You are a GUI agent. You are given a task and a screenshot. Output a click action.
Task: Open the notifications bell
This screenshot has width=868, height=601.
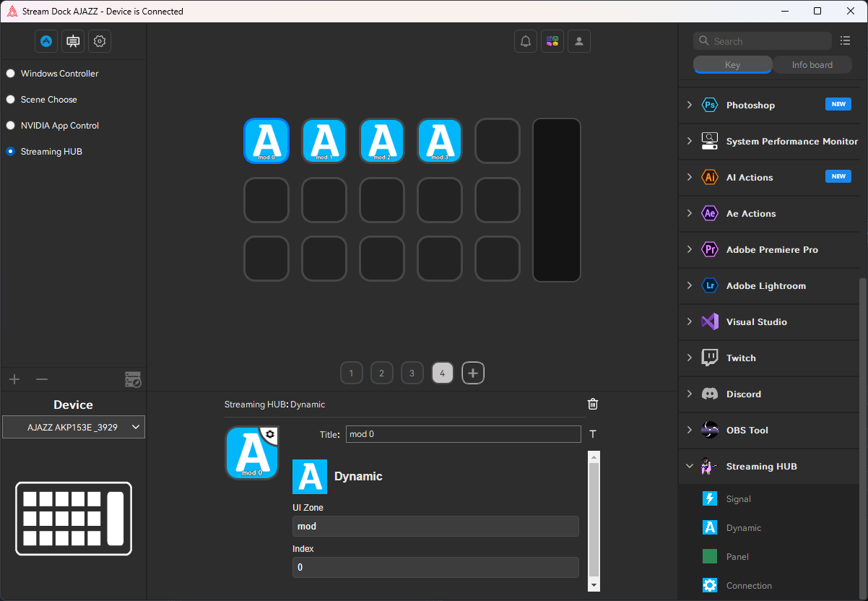526,41
